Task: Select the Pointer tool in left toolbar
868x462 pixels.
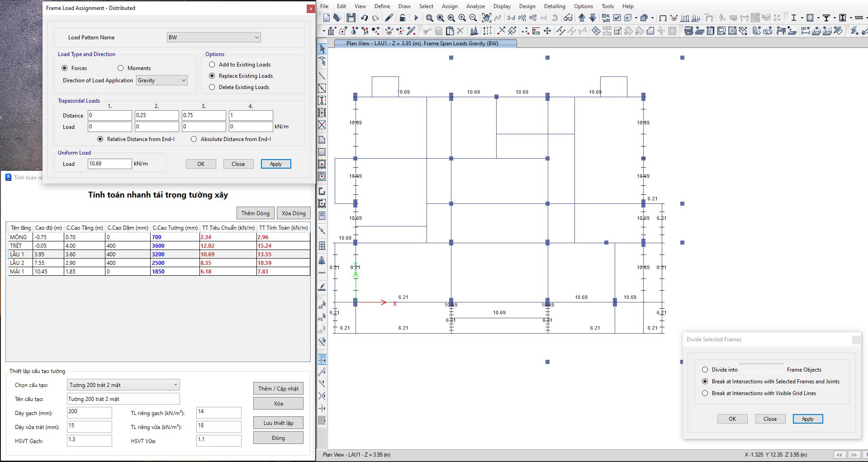Action: tap(322, 49)
